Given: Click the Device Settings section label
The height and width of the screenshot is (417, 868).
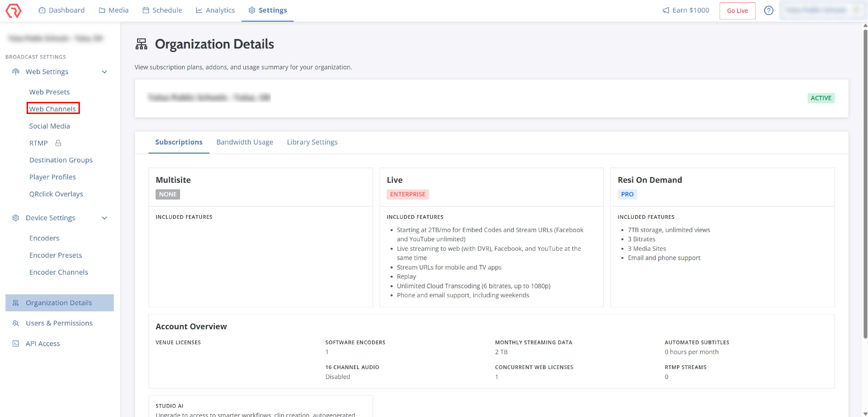Looking at the screenshot, I should pyautogui.click(x=50, y=218).
